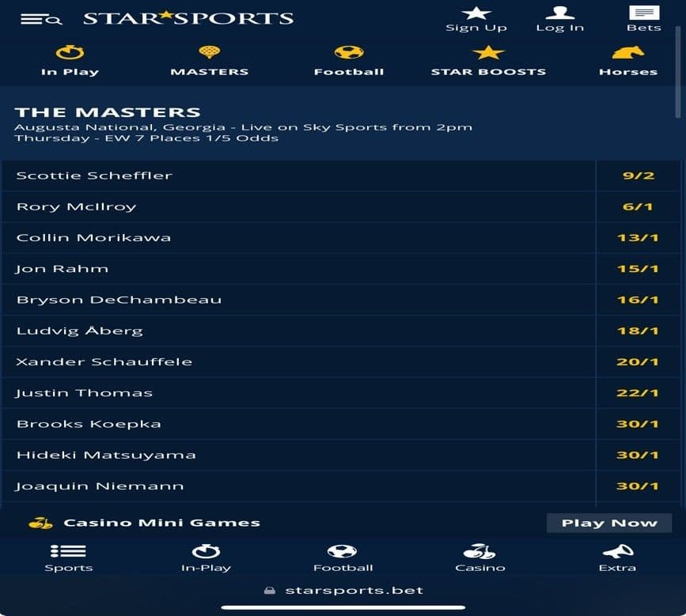Open the hamburger search menu icon
Screen dimensions: 686x616
41,19
